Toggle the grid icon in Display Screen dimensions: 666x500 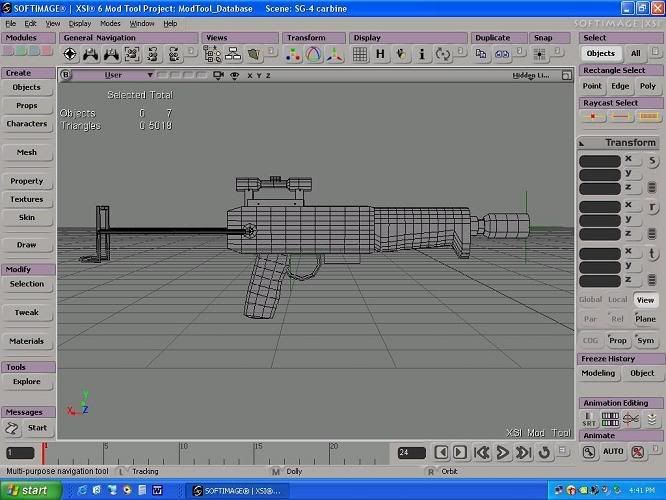point(360,54)
